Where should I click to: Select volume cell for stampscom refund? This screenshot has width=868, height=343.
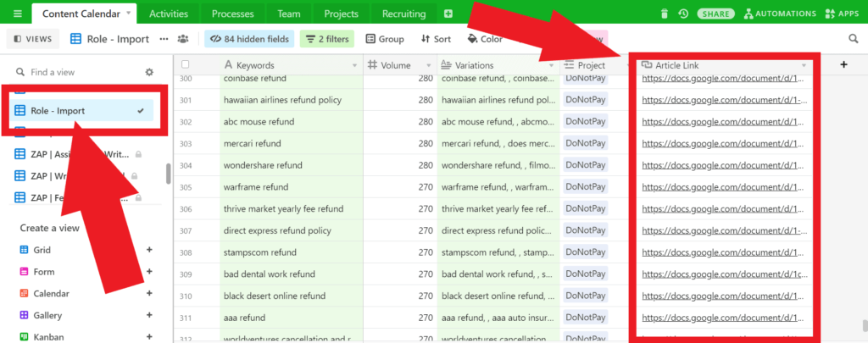(x=400, y=252)
